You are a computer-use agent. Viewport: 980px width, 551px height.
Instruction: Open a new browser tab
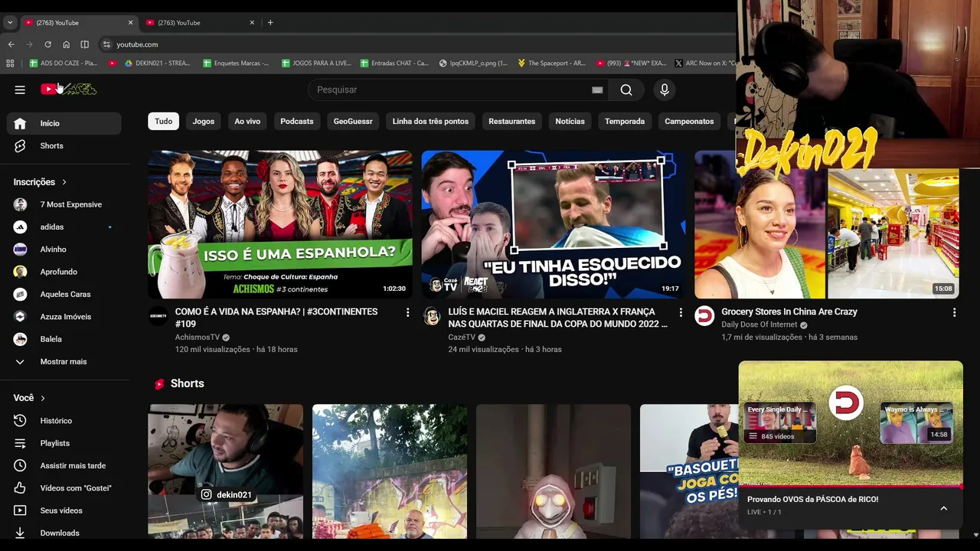(270, 22)
